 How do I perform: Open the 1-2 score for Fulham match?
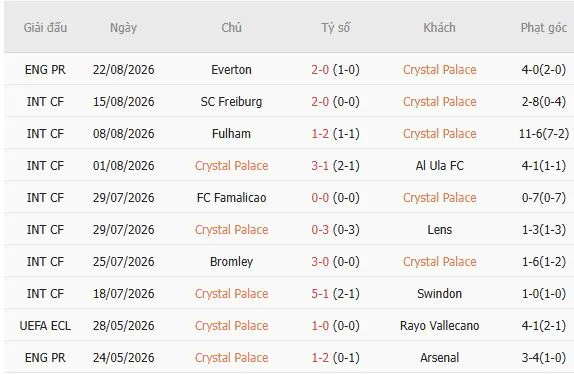click(x=320, y=134)
